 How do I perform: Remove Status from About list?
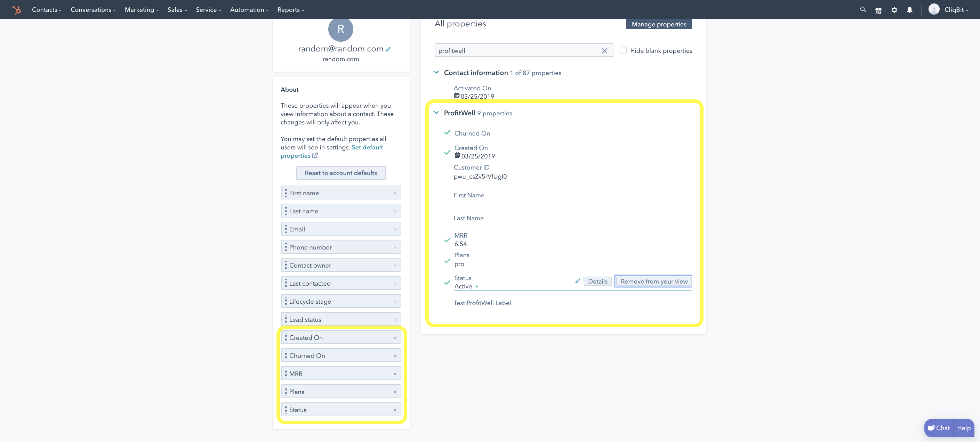(395, 410)
